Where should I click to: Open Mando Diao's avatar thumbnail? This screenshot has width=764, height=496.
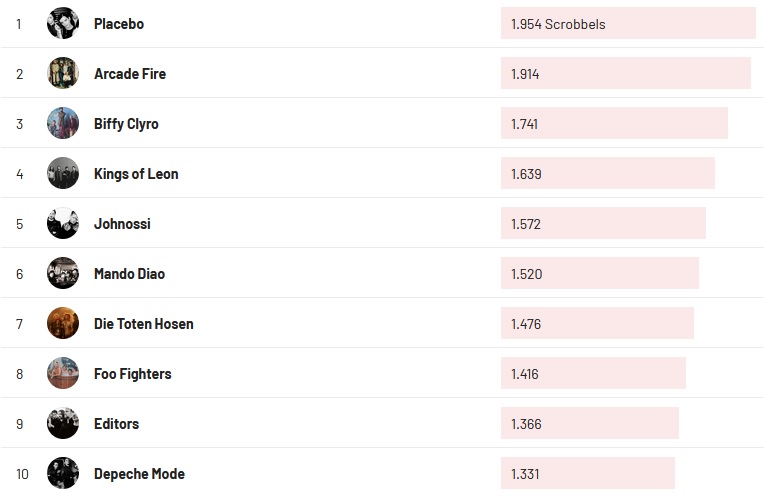[63, 273]
